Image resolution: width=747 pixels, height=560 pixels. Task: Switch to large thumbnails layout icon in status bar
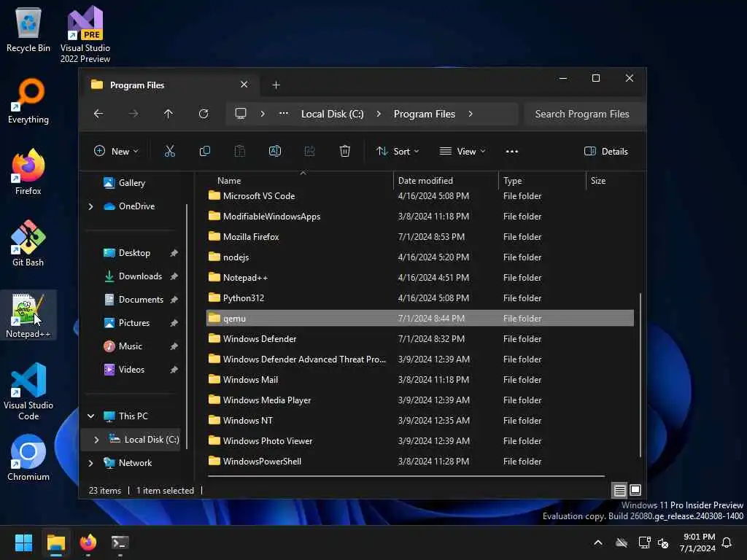(x=635, y=490)
